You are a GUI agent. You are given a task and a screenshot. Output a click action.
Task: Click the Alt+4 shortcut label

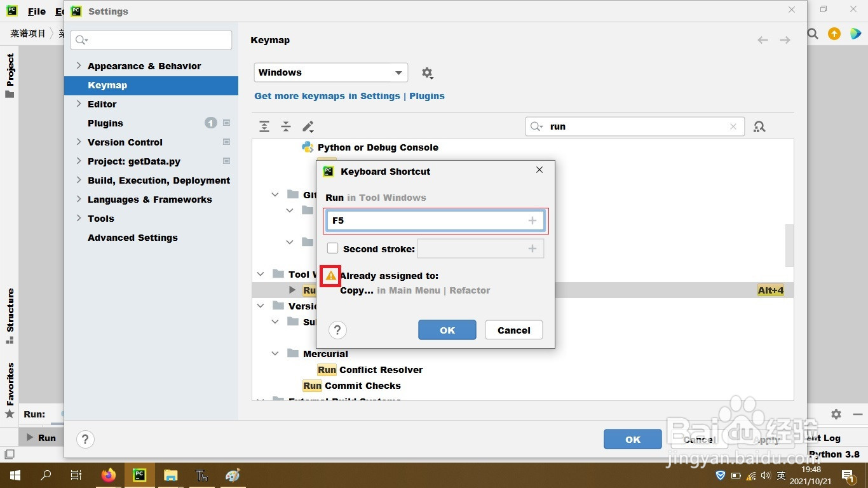click(x=771, y=290)
